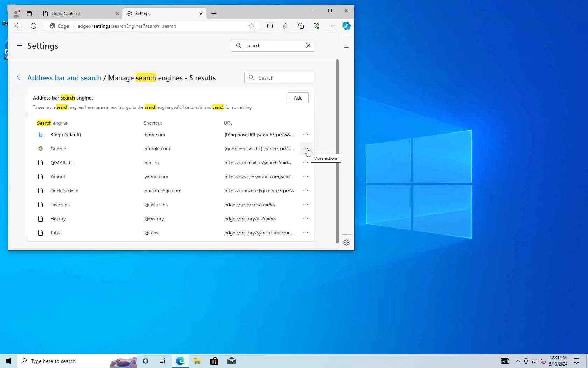This screenshot has height=368, width=588.
Task: Click the settings page vertical scrollbar
Action: pyautogui.click(x=337, y=151)
